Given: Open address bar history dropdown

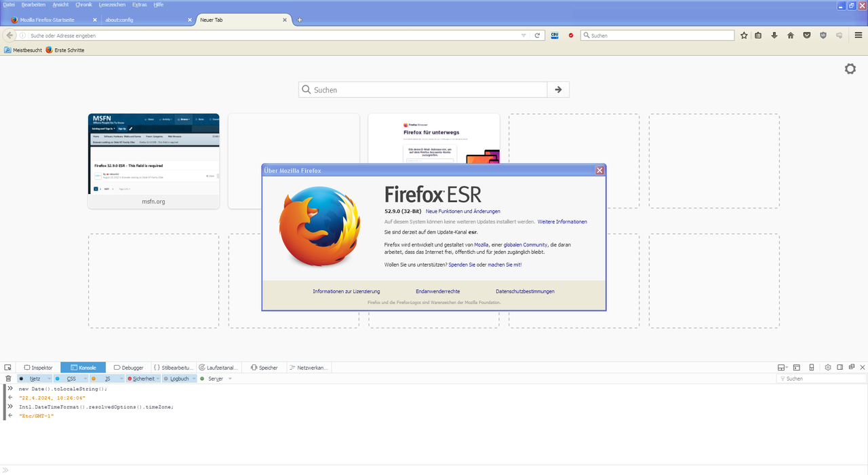Looking at the screenshot, I should tap(524, 35).
